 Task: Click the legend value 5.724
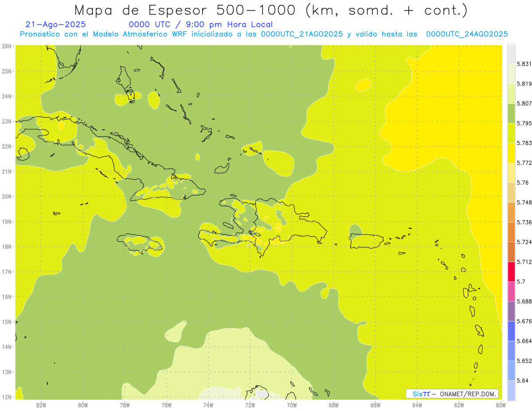[524, 242]
